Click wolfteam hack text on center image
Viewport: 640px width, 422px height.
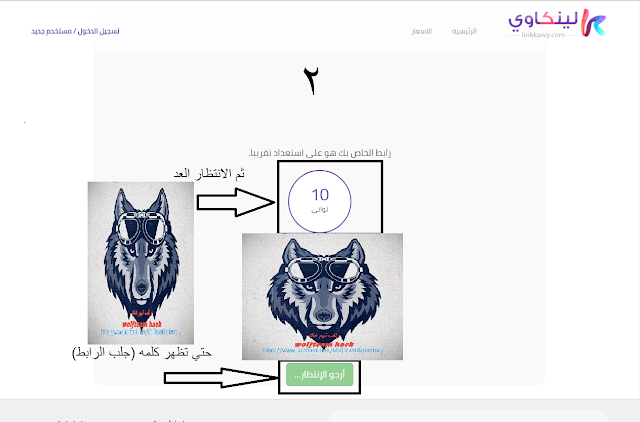tap(324, 344)
